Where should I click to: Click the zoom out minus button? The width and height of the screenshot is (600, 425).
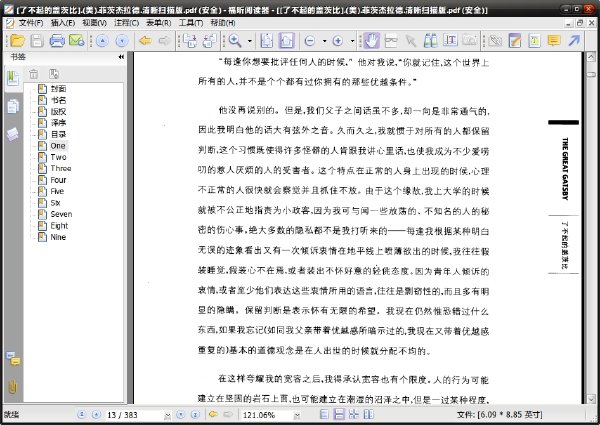[x=310, y=41]
